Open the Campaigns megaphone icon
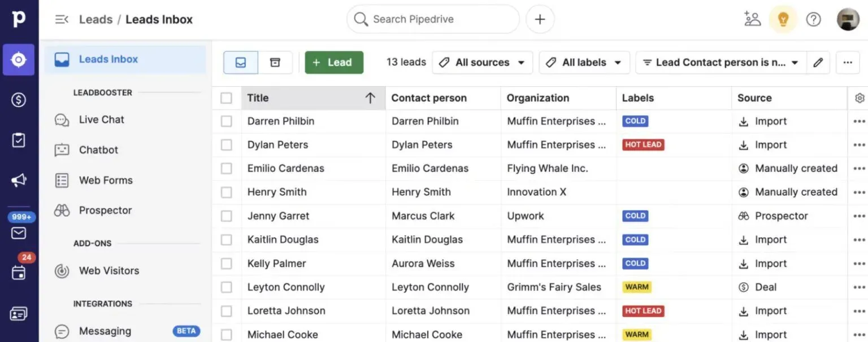 19,180
